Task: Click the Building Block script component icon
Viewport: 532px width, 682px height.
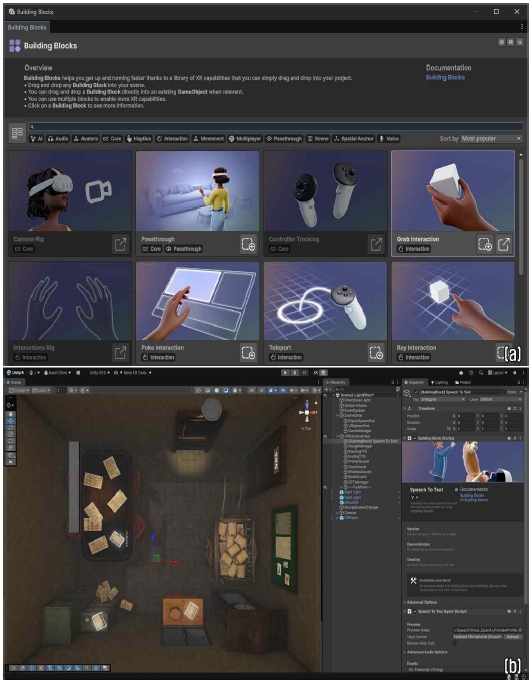Action: 409,438
